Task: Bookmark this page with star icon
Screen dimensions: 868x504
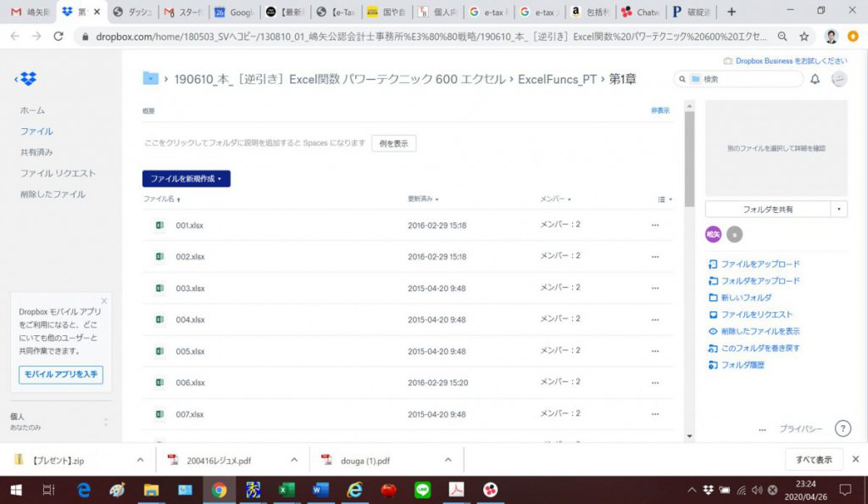Action: (804, 36)
